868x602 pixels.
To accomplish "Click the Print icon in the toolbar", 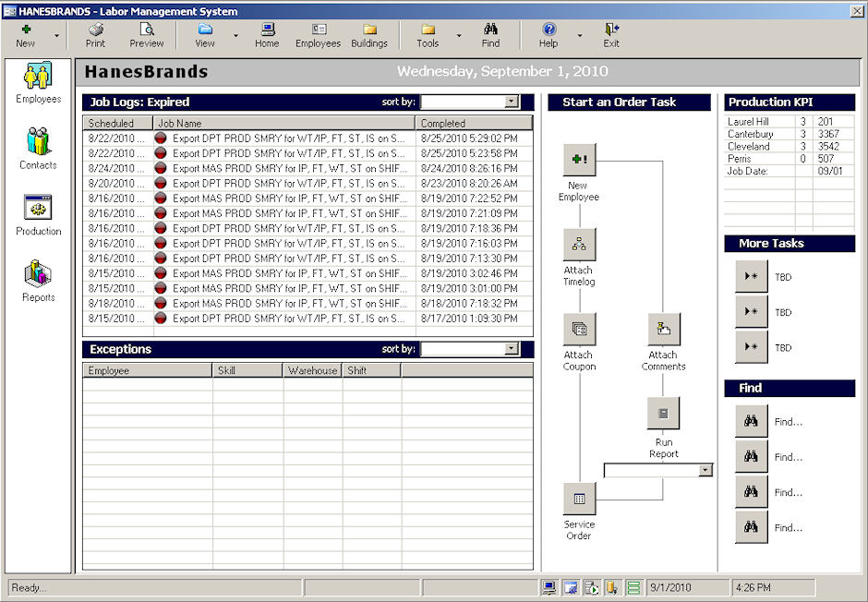I will (95, 35).
